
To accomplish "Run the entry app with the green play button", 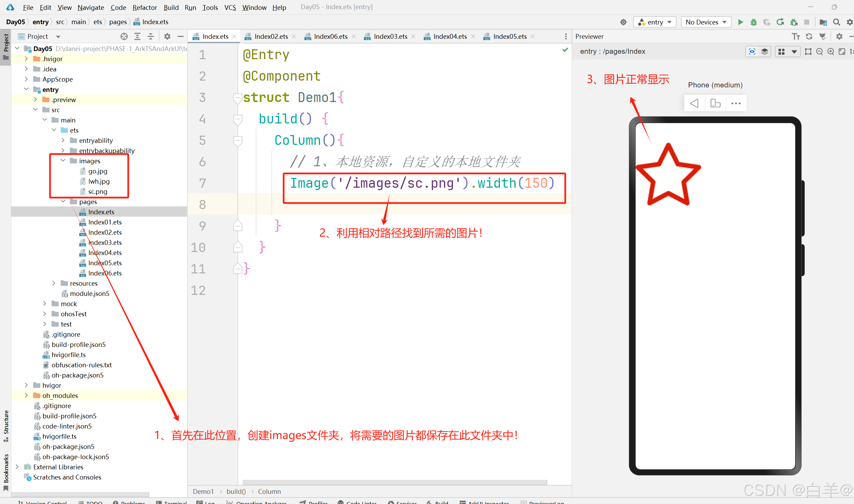I will [x=740, y=22].
